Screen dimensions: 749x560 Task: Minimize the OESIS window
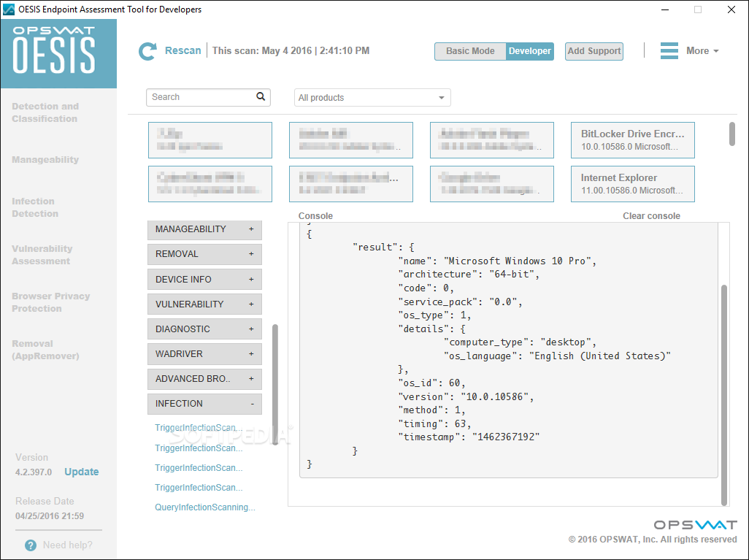point(665,9)
